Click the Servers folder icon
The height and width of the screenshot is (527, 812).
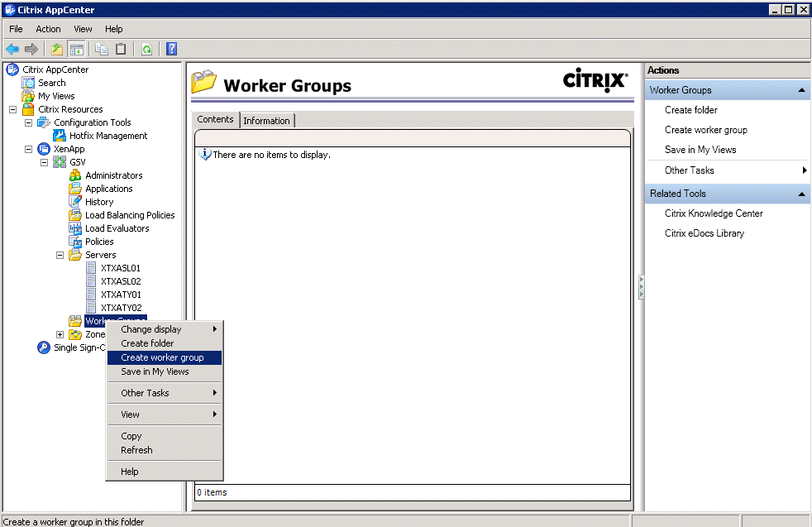(75, 255)
